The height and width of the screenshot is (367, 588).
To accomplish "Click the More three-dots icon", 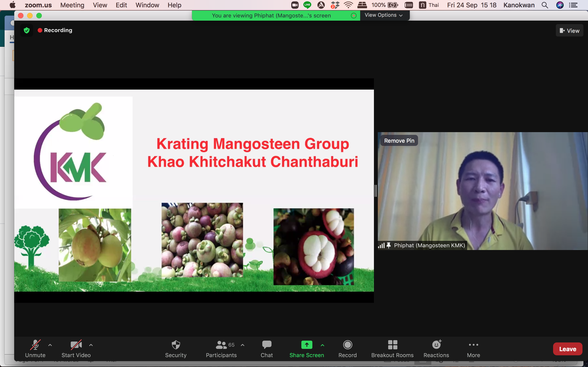I will (473, 345).
